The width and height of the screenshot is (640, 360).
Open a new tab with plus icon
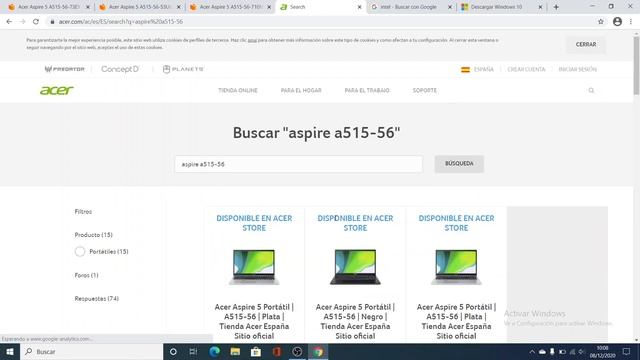point(556,7)
